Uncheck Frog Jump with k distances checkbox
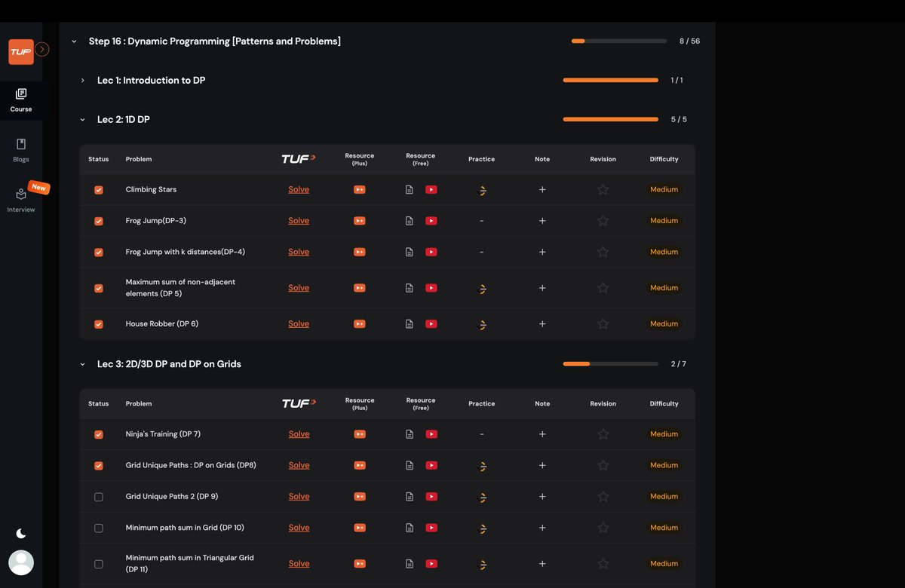 (99, 253)
